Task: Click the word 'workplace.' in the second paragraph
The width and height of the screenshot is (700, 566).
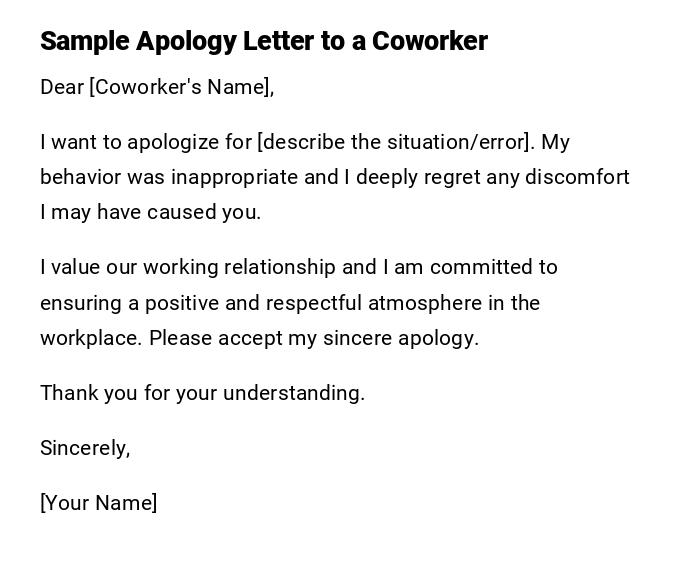Action: coord(91,338)
